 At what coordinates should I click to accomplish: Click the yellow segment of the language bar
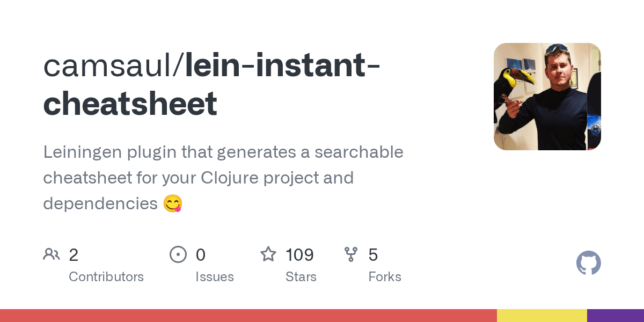point(542,316)
